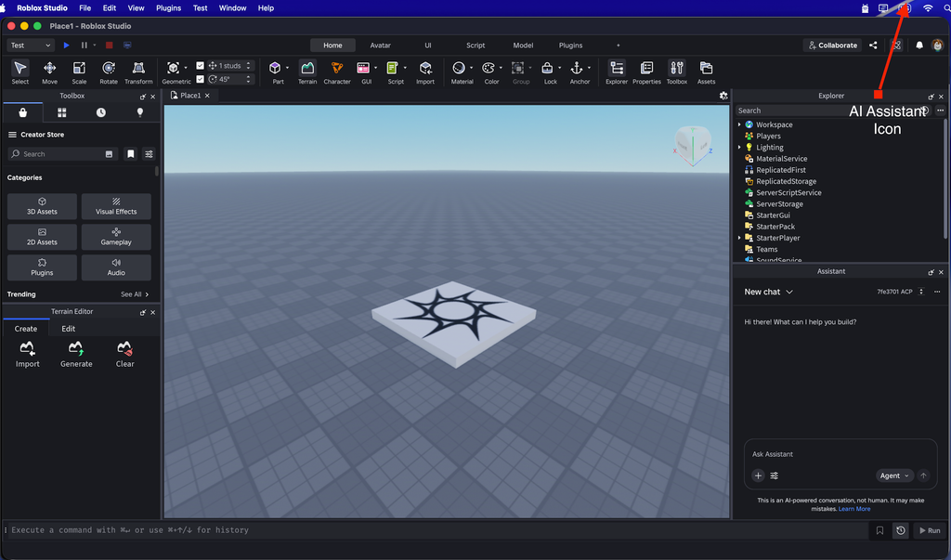Click Import in Terrain Editor

(x=27, y=355)
